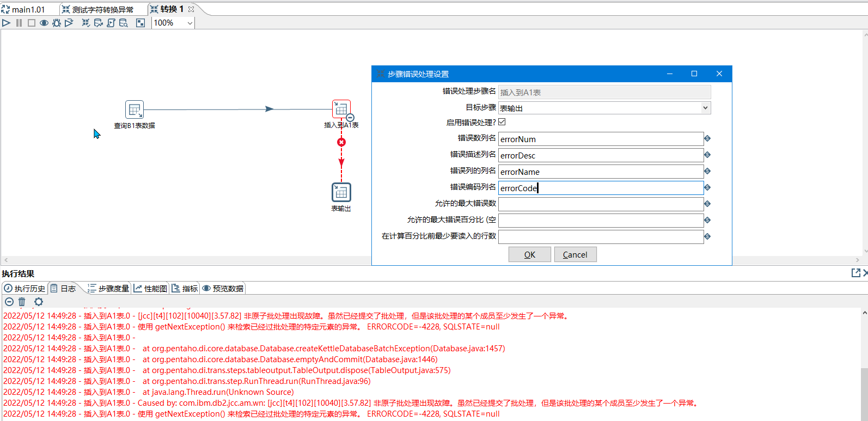Screen dimensions: 868x421
Task: Click log line with Database.java:1446
Action: [221, 359]
